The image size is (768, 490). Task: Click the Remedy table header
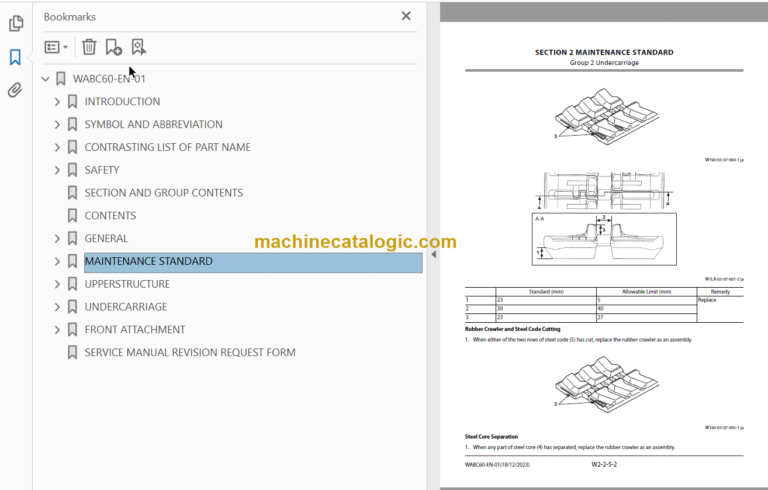(720, 292)
